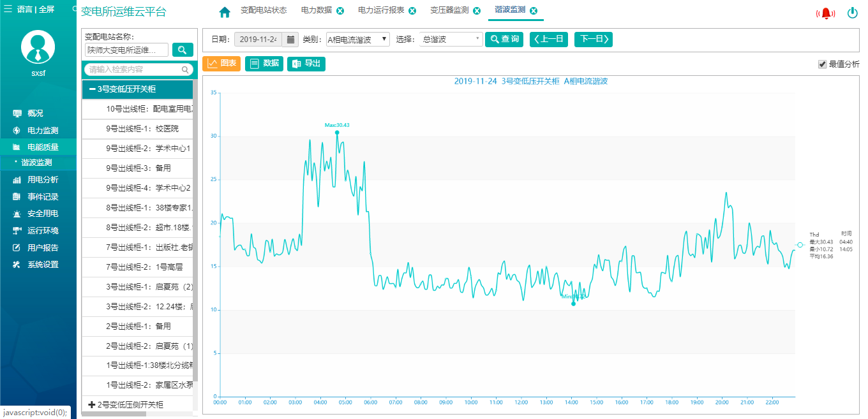Click the 查询 query button
868x419 pixels.
504,40
